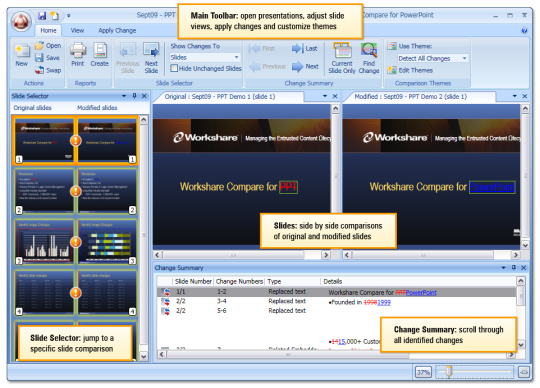540x388 pixels.
Task: Click the struck-through PPT text in original slide
Action: coord(288,187)
